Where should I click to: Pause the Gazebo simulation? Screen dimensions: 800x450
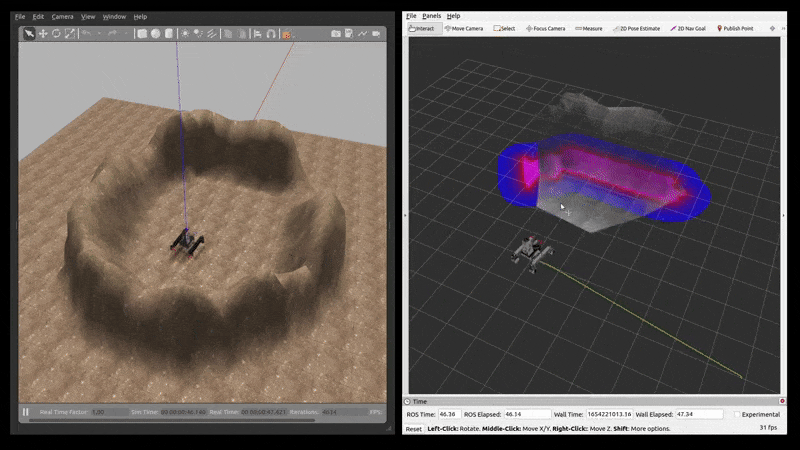pyautogui.click(x=26, y=411)
